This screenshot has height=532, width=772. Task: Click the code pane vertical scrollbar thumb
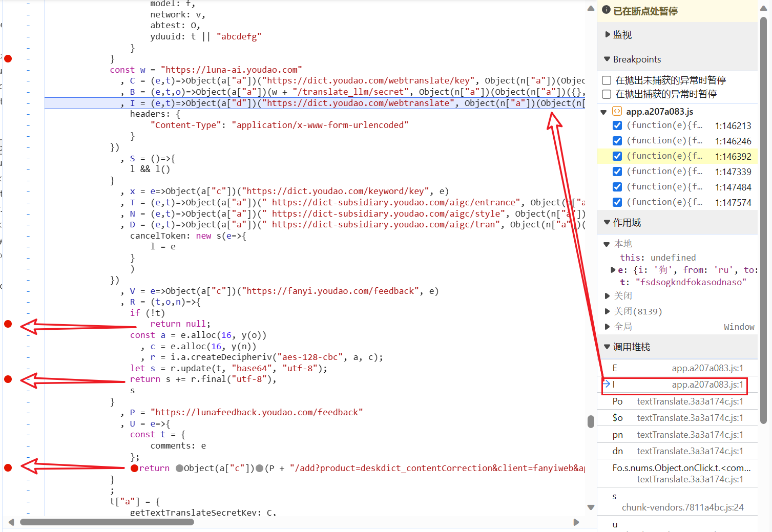coord(591,421)
